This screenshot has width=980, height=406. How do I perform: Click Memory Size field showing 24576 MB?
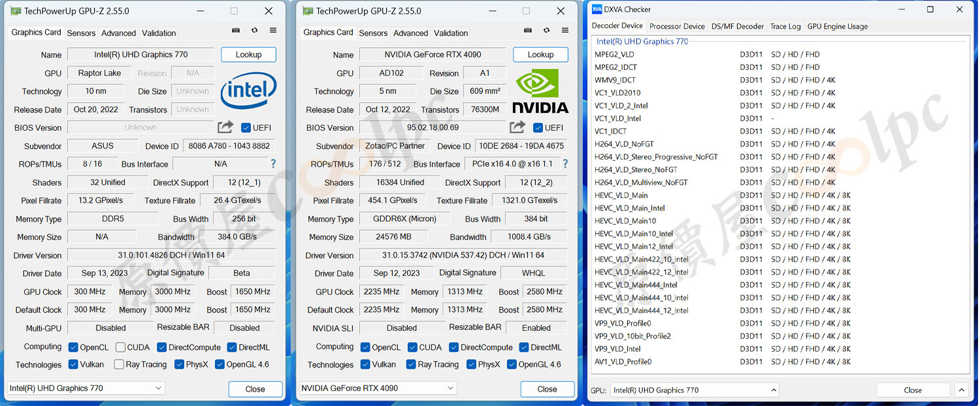coord(394,237)
